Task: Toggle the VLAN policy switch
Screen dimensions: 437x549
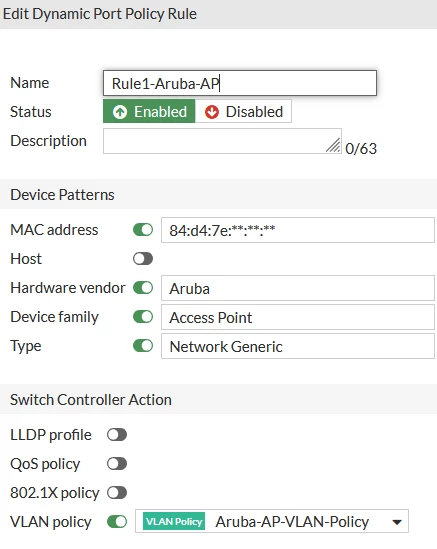Action: [x=117, y=522]
